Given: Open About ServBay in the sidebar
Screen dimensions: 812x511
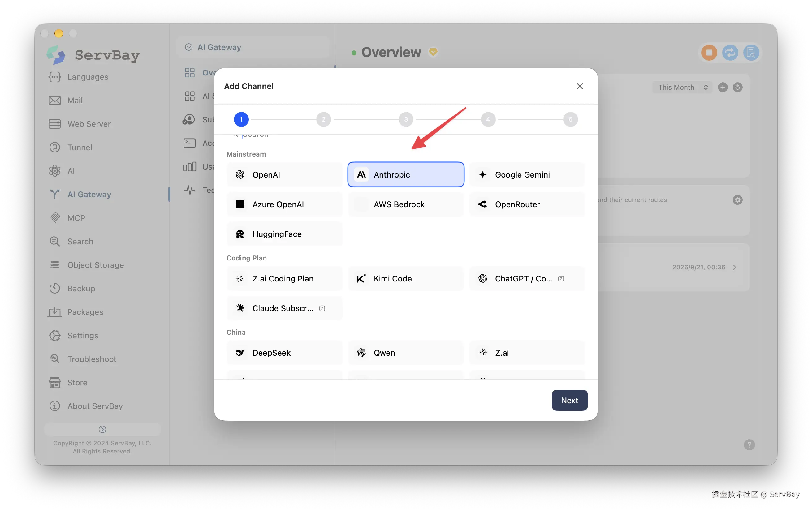Looking at the screenshot, I should [95, 406].
